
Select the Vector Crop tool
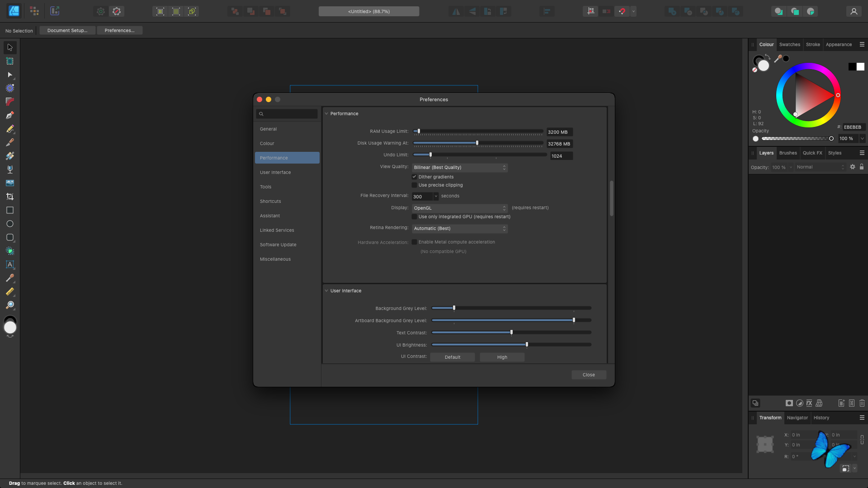click(10, 197)
